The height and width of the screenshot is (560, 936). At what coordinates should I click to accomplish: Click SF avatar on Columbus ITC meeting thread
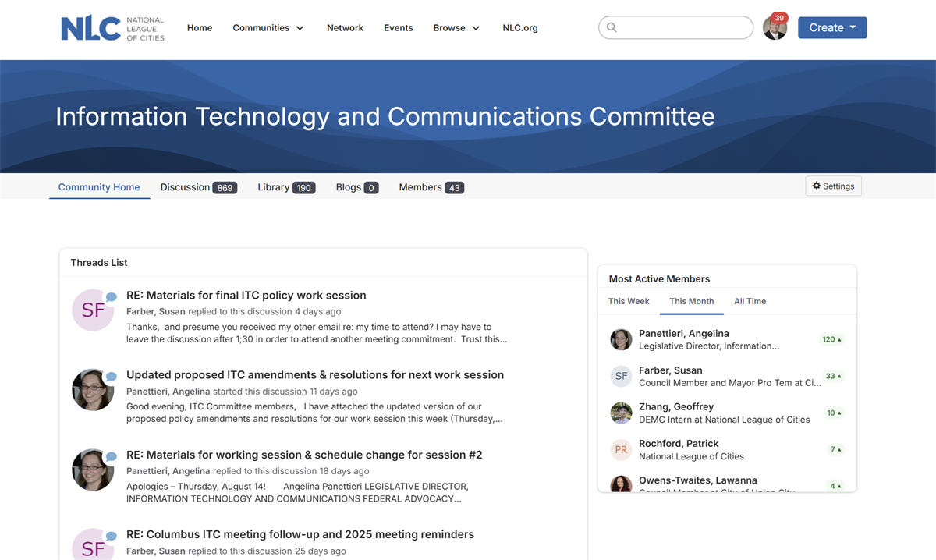point(93,544)
